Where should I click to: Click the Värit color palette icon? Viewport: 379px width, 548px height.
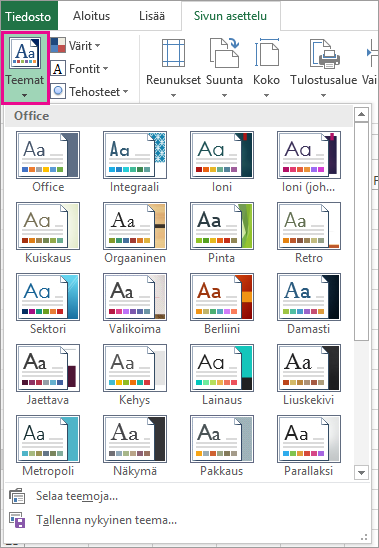[x=58, y=45]
